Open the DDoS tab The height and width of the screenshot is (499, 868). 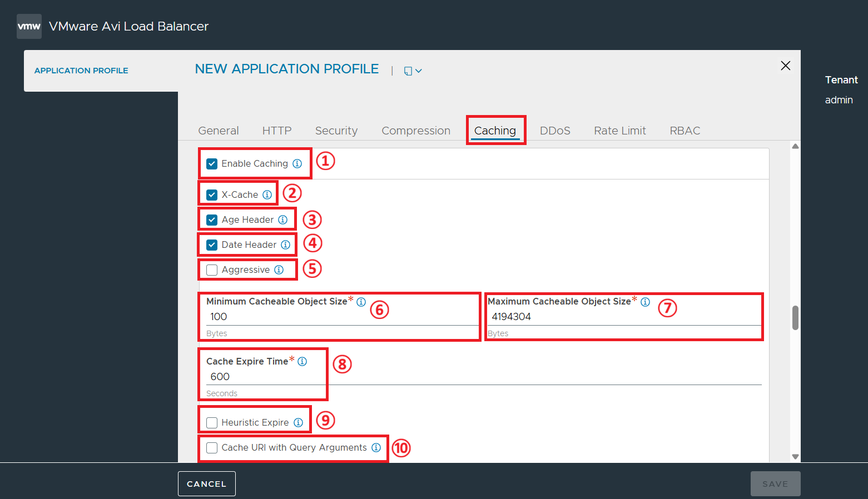[x=555, y=131]
